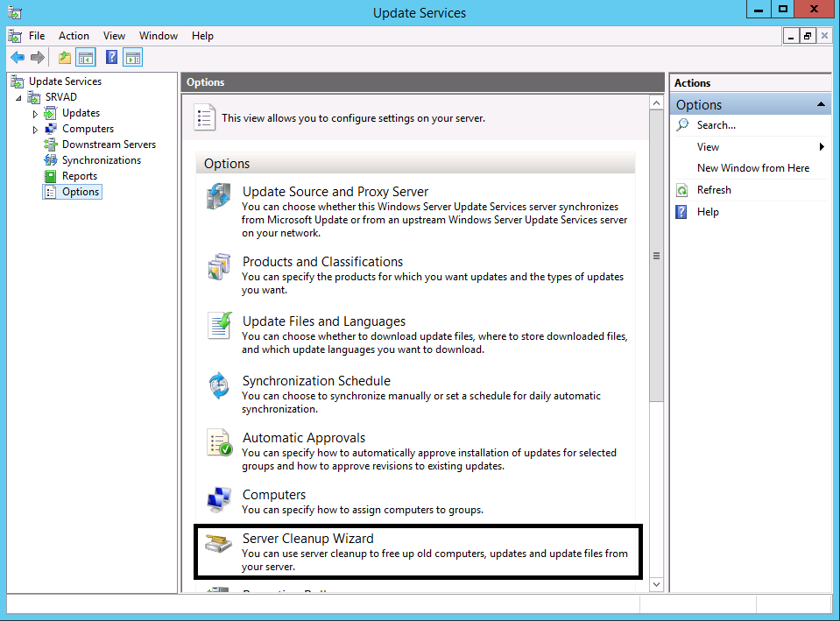Select the SRVAD server node label
This screenshot has height=621, width=840.
pyautogui.click(x=61, y=97)
